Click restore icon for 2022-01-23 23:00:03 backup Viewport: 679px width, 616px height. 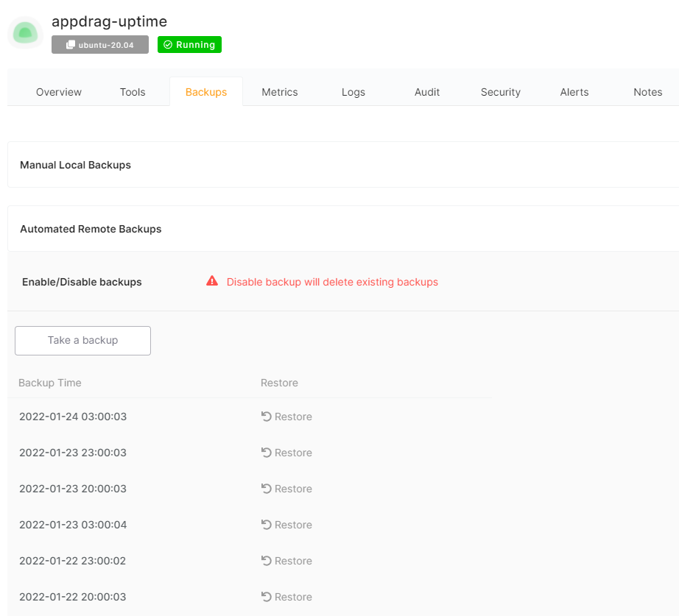pyautogui.click(x=267, y=453)
